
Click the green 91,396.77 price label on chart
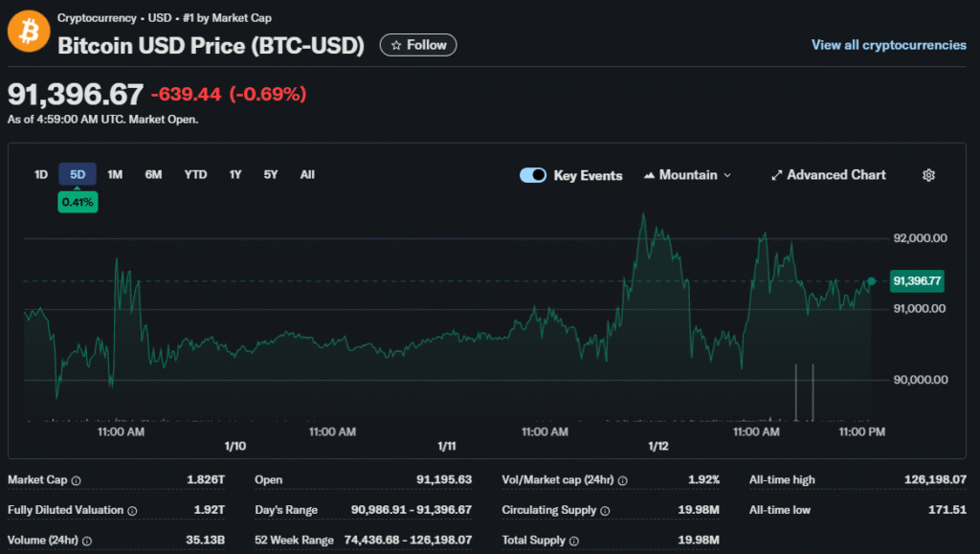(x=916, y=280)
